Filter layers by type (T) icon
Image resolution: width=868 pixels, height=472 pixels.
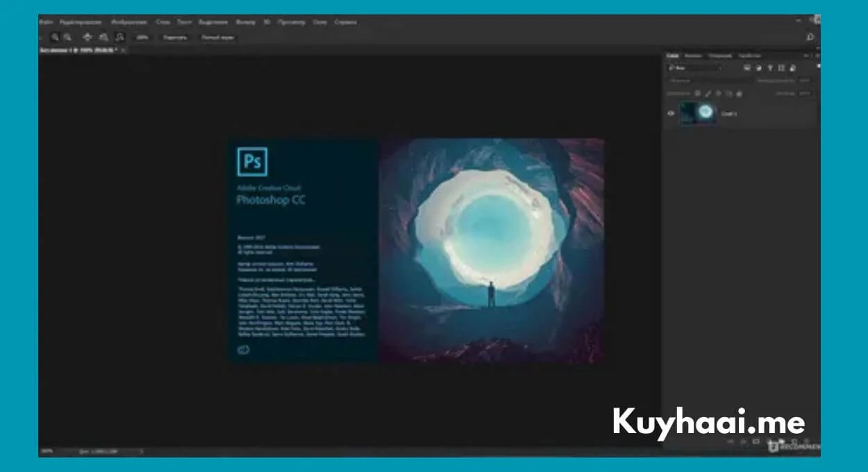[770, 68]
